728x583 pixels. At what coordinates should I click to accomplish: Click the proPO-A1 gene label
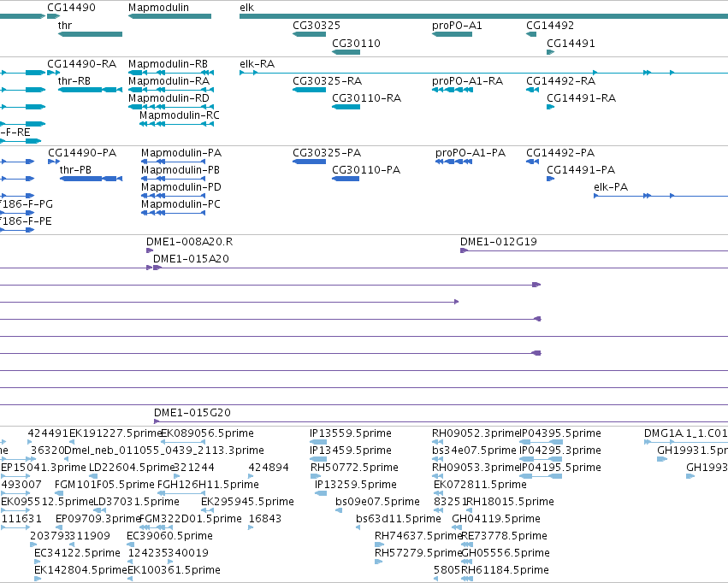pyautogui.click(x=457, y=25)
